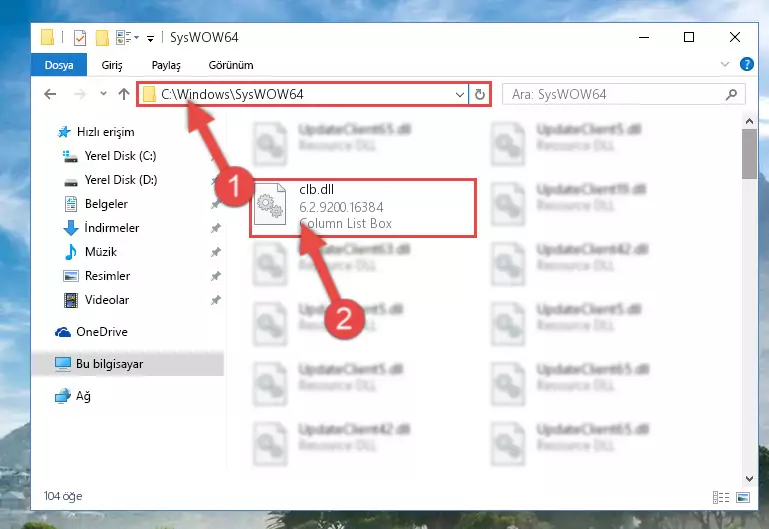This screenshot has height=529, width=769.
Task: Click the pin icon beside İndirmeler
Action: coord(215,228)
